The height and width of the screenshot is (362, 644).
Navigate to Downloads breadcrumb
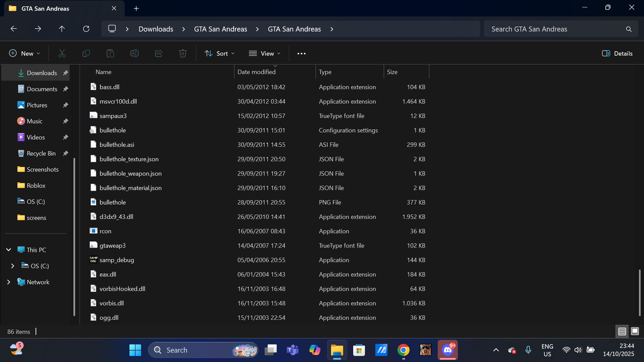(x=156, y=29)
